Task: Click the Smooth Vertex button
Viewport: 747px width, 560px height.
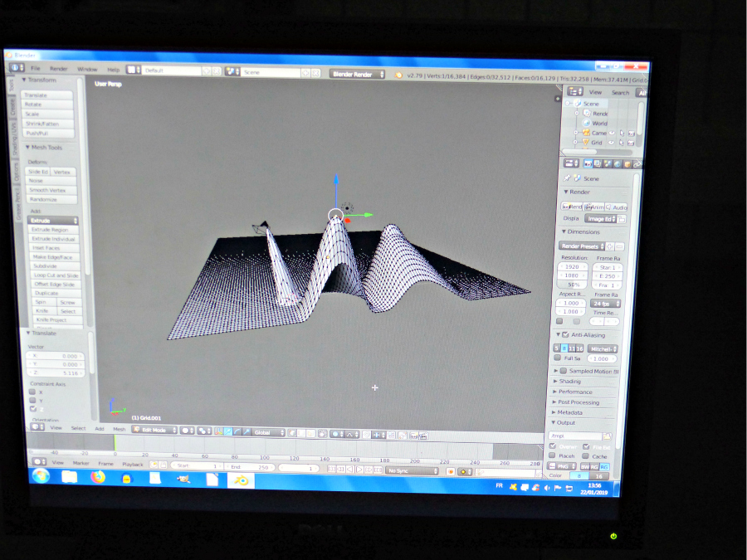Action: click(48, 190)
